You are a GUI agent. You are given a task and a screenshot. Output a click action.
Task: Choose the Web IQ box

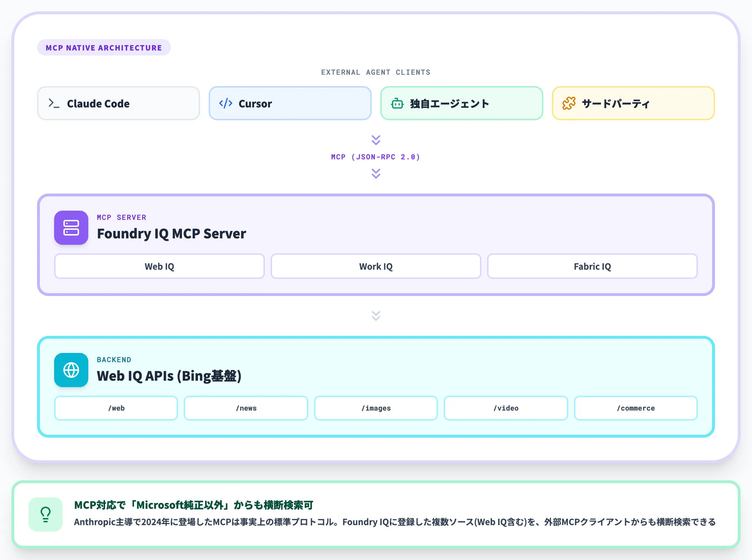tap(160, 266)
